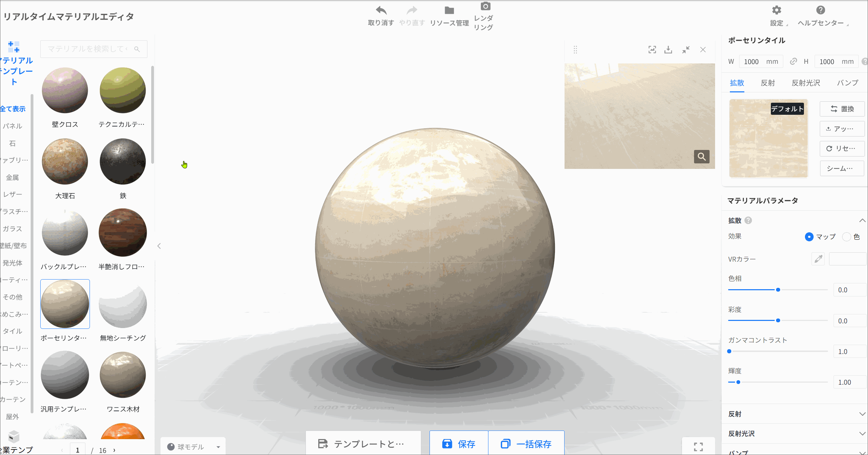Switch to the 拡散 tab

click(x=737, y=83)
